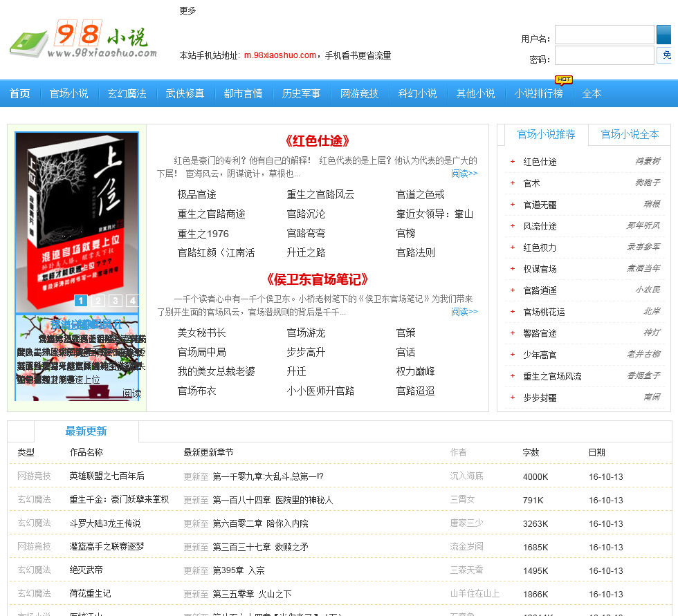Switch to the 官场小说推荐 tab
Viewport: 678px width, 616px height.
pos(546,134)
